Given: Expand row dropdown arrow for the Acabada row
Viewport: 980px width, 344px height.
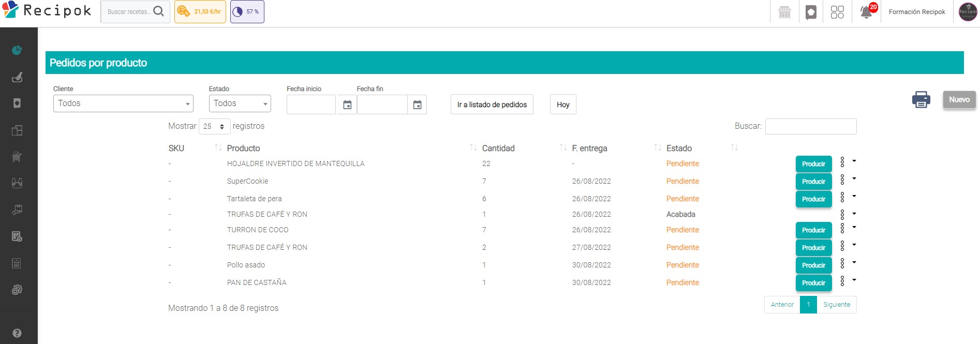Looking at the screenshot, I should point(854,213).
